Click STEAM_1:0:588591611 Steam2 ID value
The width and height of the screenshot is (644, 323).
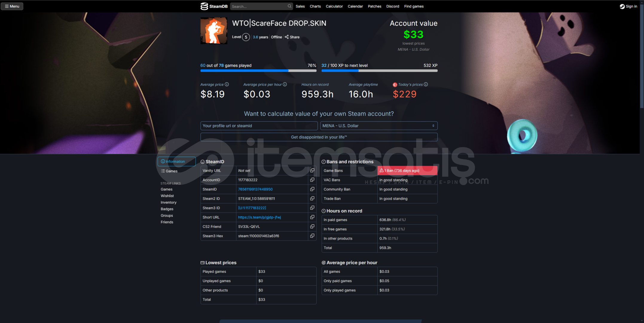tap(257, 199)
